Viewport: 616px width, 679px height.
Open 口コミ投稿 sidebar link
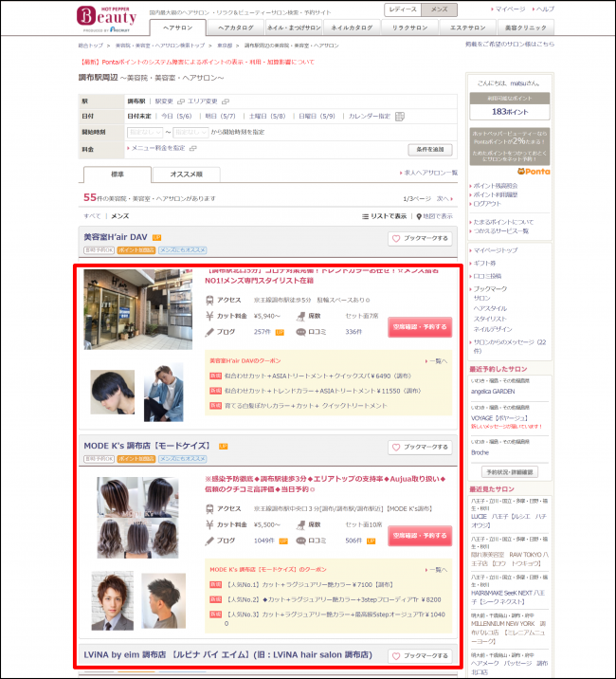coord(486,276)
